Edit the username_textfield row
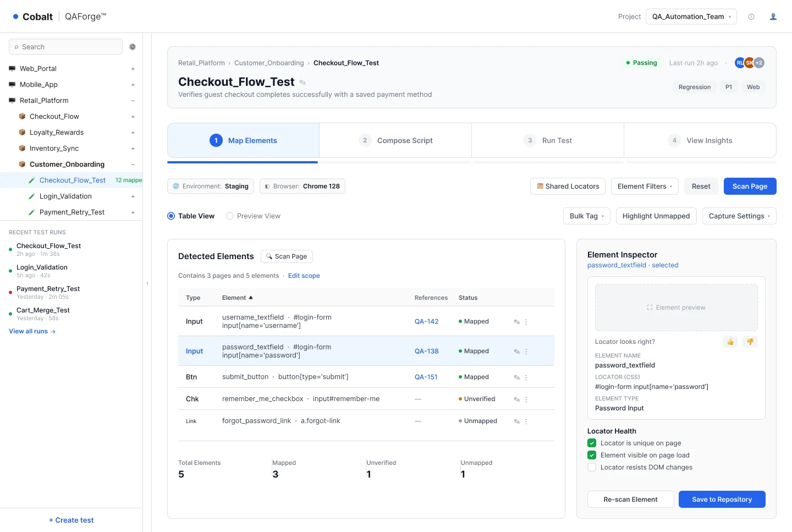Viewport: 792px width, 532px height. [517, 322]
